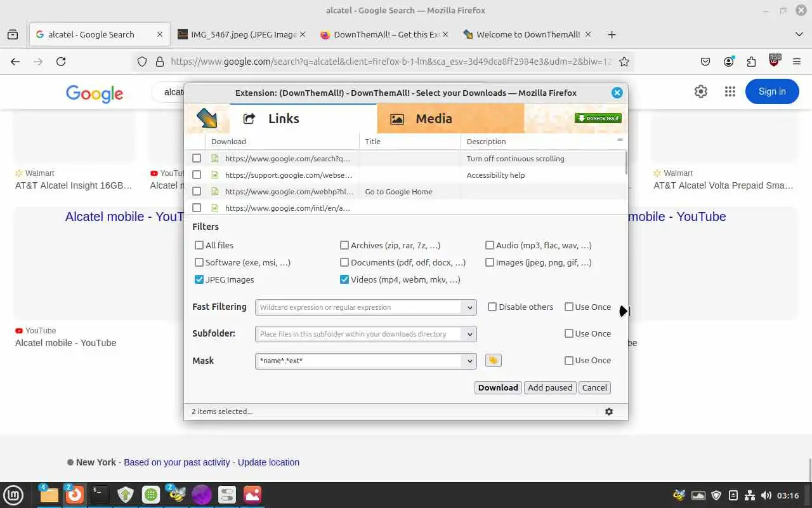Open the Pocket save icon in Firefox toolbar
Image resolution: width=812 pixels, height=508 pixels.
pyautogui.click(x=705, y=62)
